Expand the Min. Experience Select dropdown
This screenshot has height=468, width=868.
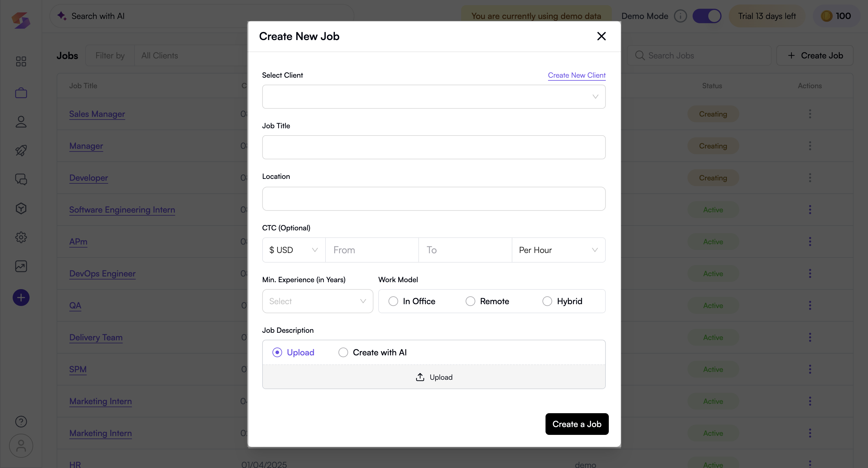coord(317,301)
